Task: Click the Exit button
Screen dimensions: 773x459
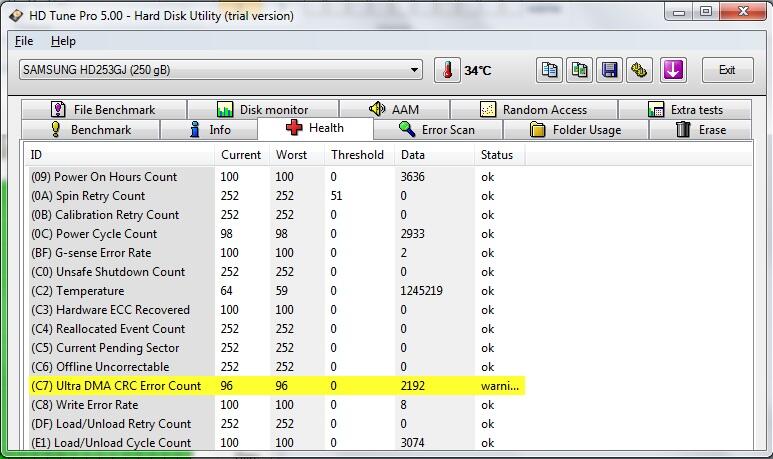Action: click(x=727, y=70)
